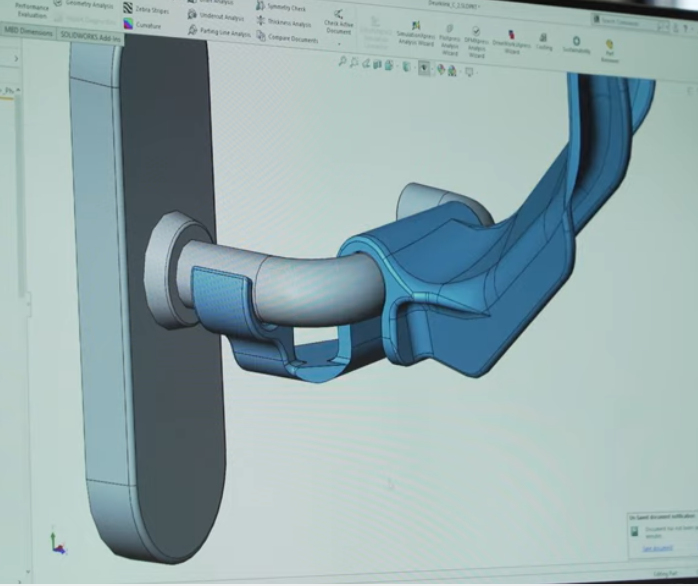The width and height of the screenshot is (698, 586).
Task: Launch FloXpress Analysis Wizard
Action: coord(450,41)
